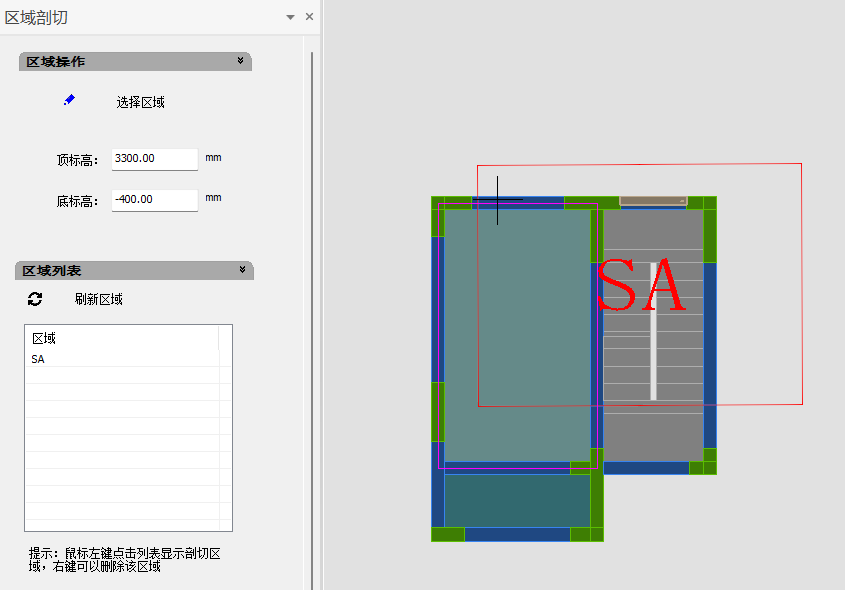
Task: Collapse the 区域操作 section
Action: pos(240,61)
